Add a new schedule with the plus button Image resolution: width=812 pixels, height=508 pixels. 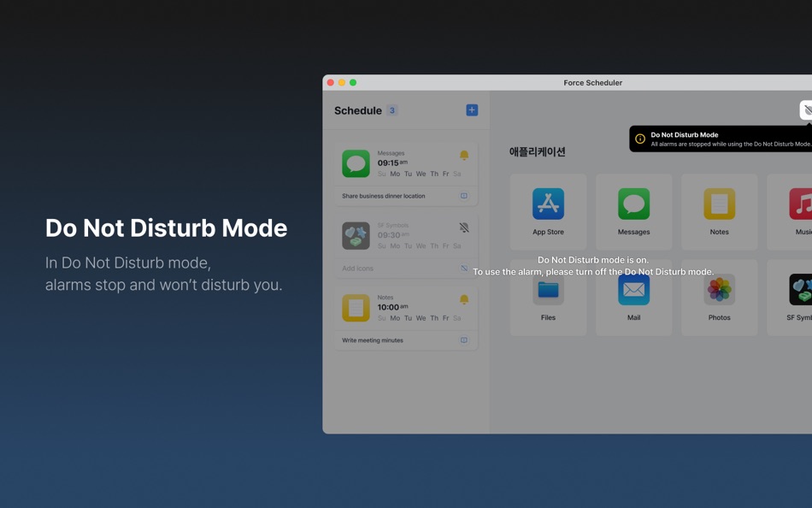471,109
